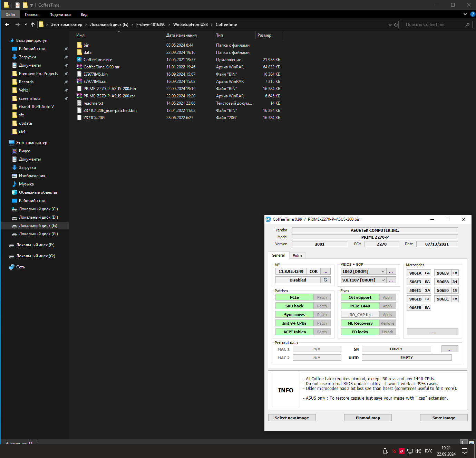Click the Быстрый доступ star icon
Screen dimensions: 476x458
(12, 40)
